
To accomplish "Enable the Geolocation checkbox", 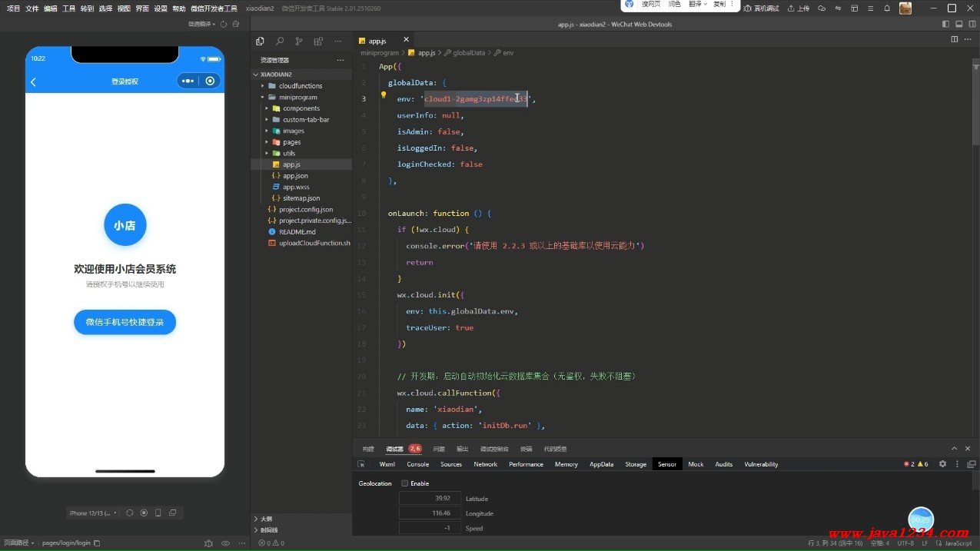I will click(405, 483).
